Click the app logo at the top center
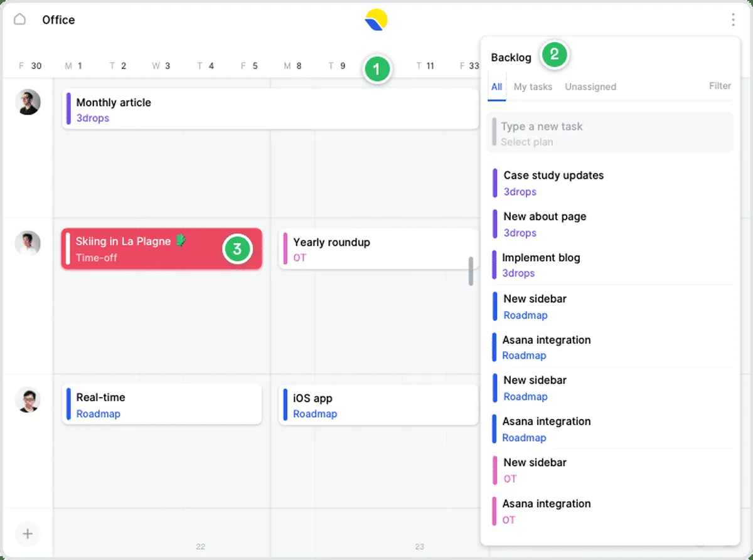The image size is (753, 560). pyautogui.click(x=376, y=19)
